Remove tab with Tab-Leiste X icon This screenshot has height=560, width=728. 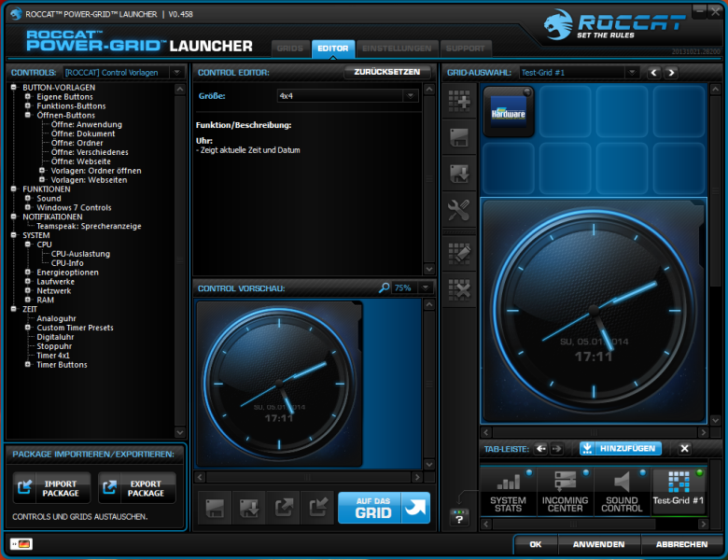[x=684, y=449]
